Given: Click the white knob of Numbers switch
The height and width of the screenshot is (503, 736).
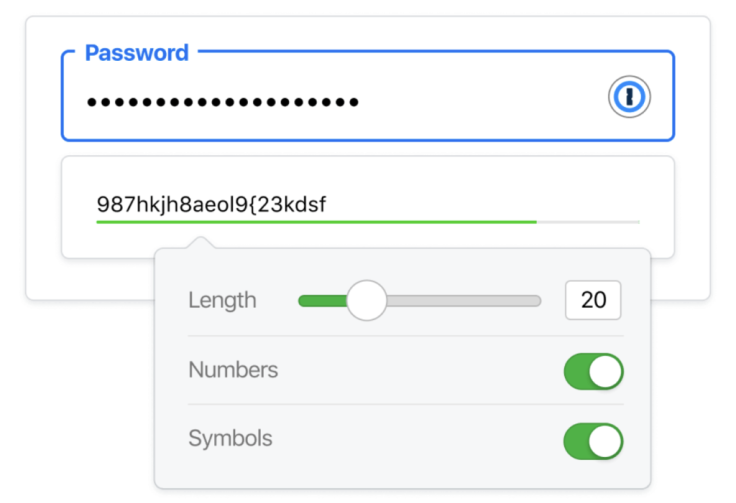Looking at the screenshot, I should click(605, 372).
